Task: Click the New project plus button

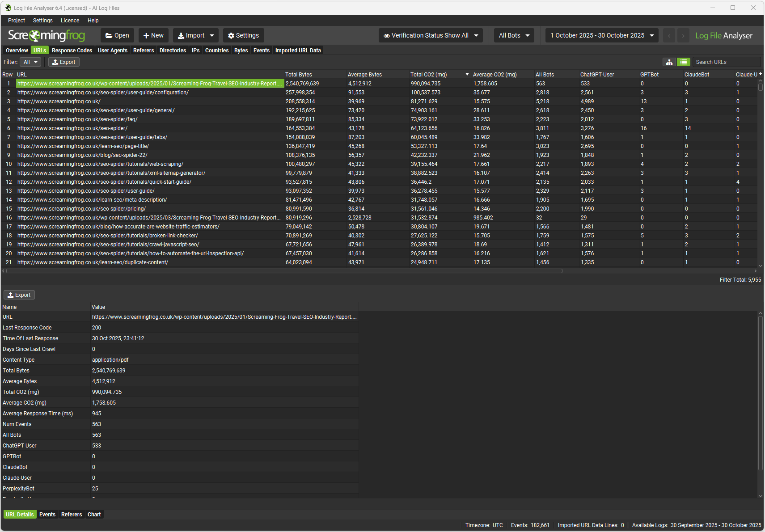Action: 153,35
